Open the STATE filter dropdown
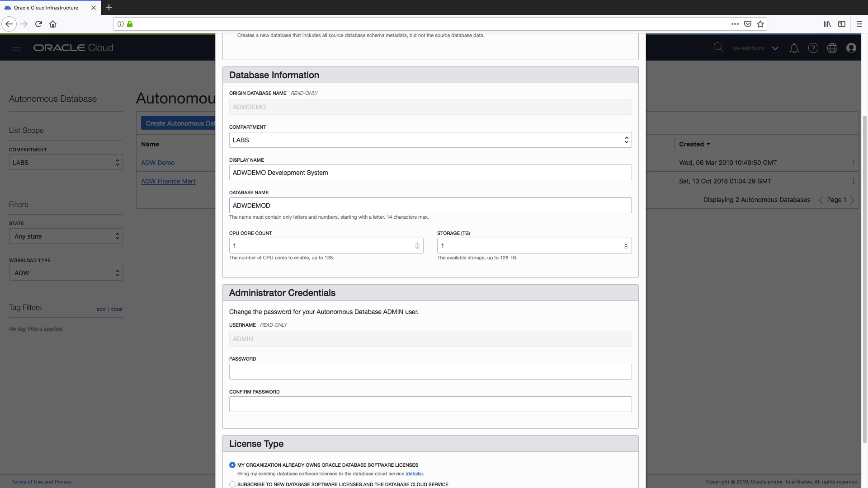Screen dimensions: 868x488 pos(65,236)
